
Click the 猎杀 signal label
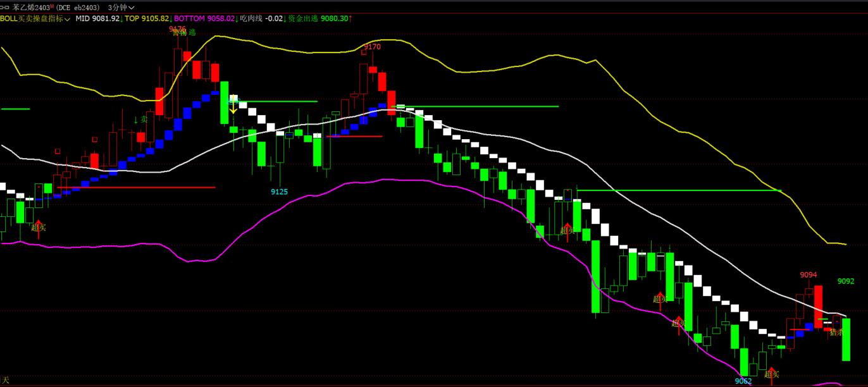click(x=836, y=332)
